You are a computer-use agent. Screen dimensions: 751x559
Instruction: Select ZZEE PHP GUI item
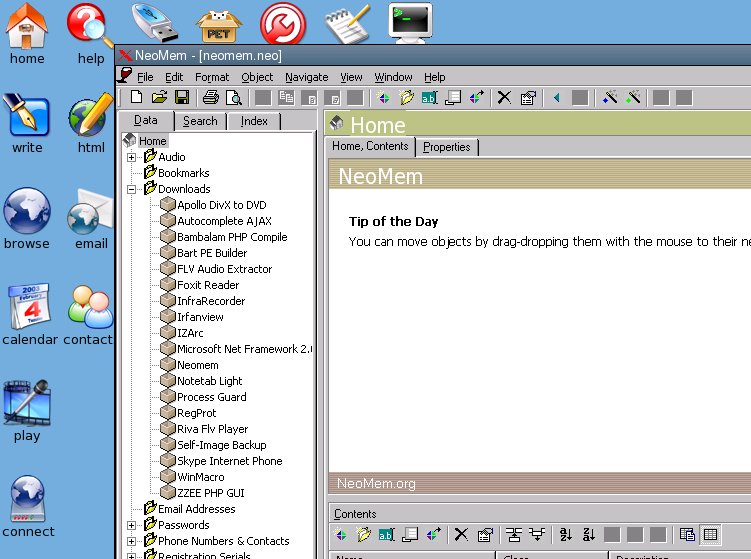[211, 493]
